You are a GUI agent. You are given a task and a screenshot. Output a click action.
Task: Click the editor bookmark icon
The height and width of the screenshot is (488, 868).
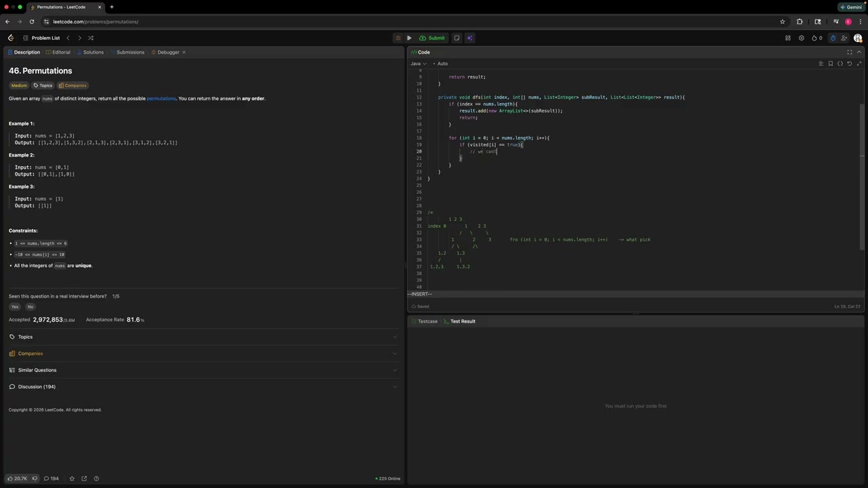831,64
